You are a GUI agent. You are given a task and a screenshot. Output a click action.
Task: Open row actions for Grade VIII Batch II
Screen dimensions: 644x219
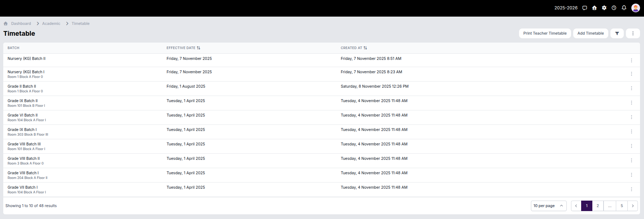point(631,160)
